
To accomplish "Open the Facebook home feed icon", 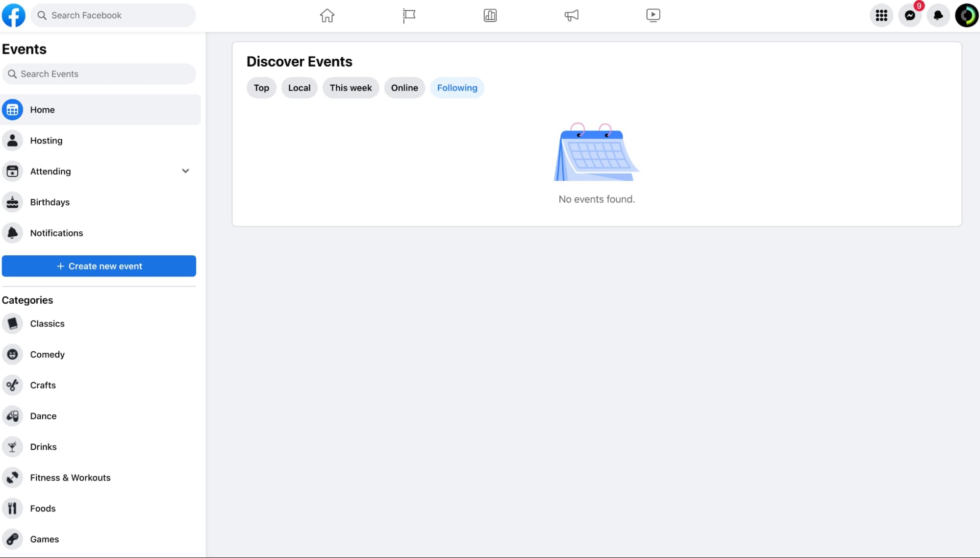I will 327,15.
